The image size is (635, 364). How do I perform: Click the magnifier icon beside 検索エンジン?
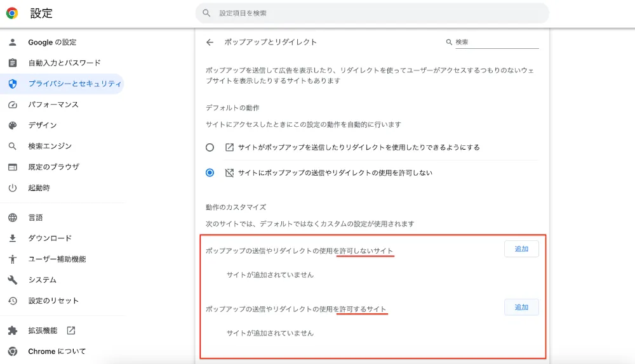point(13,146)
